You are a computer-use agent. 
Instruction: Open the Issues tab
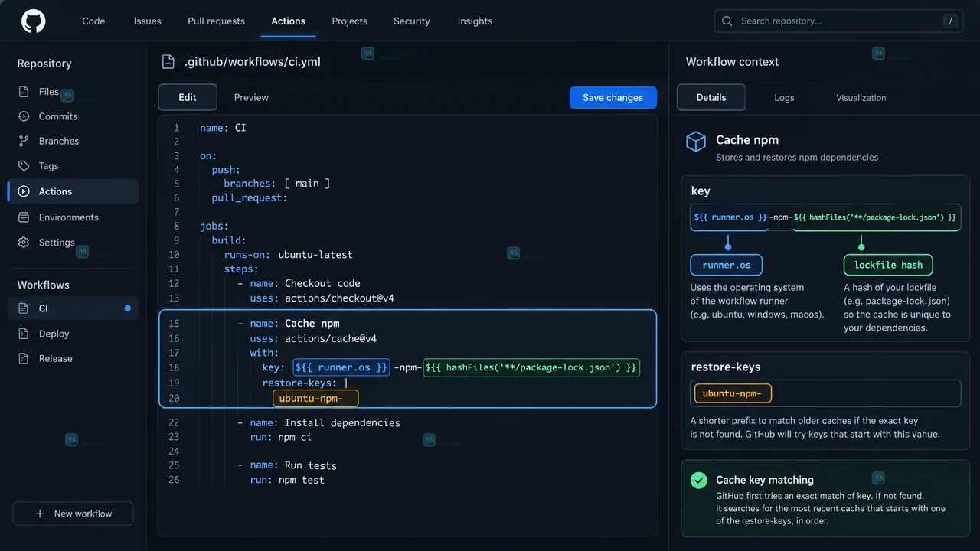[x=148, y=21]
